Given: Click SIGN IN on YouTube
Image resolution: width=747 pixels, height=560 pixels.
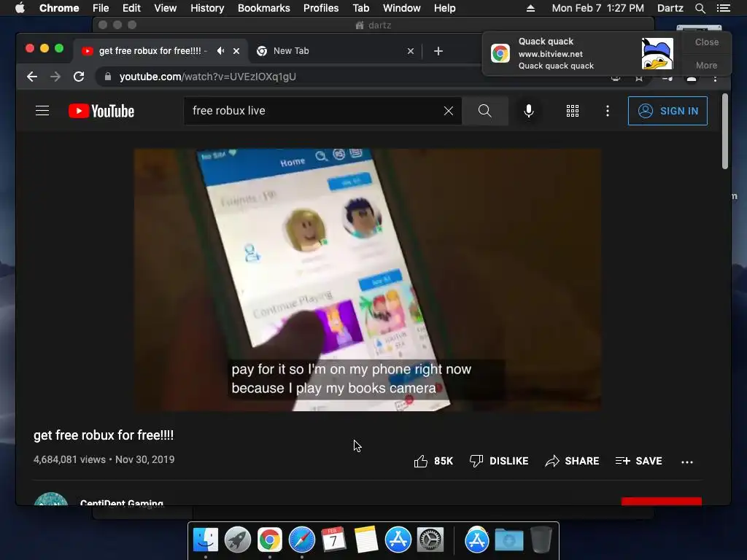Looking at the screenshot, I should 667,111.
